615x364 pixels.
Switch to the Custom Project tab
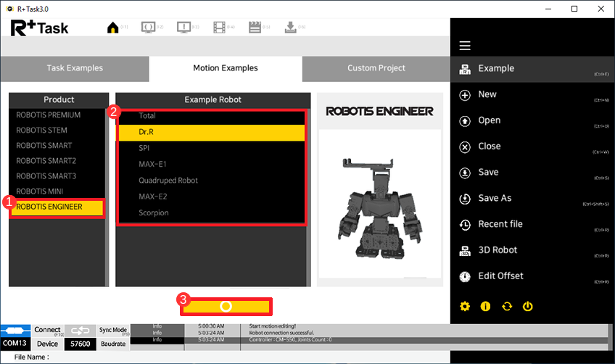(x=376, y=68)
